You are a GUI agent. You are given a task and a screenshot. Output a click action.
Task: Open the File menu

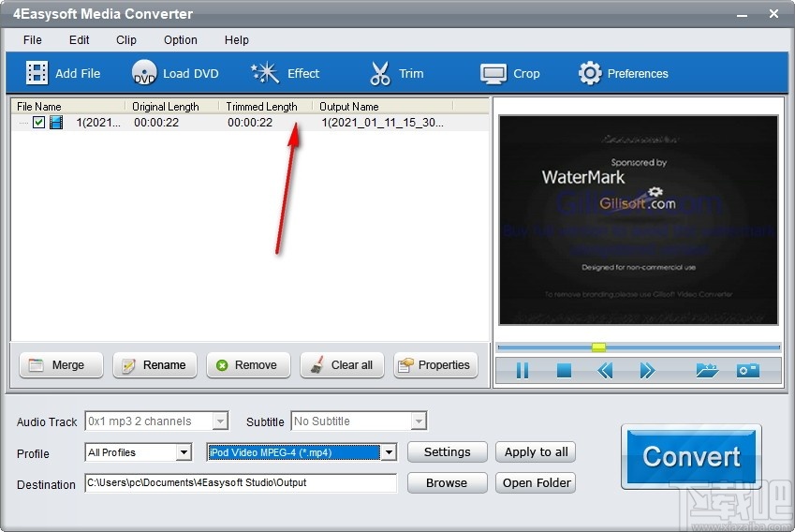pos(33,40)
